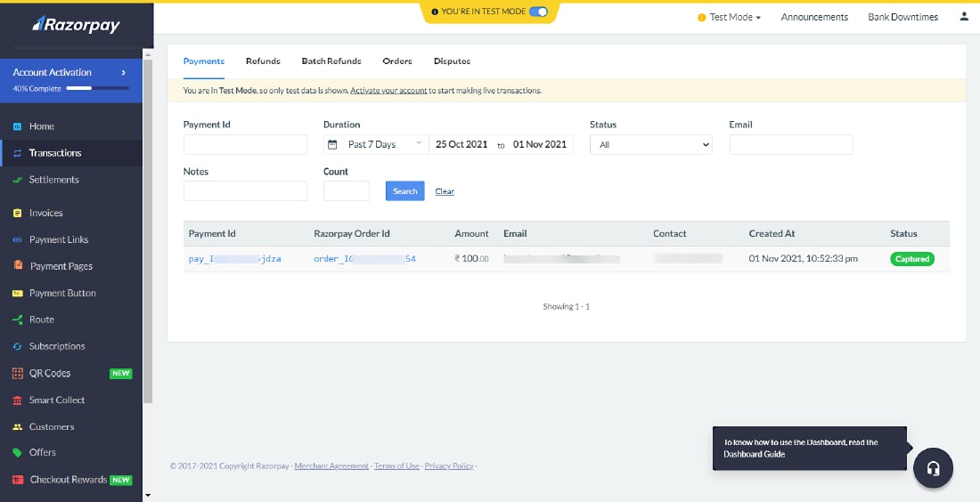Screen dimensions: 980x502
Task: Open Announcements in the top bar
Action: click(814, 18)
